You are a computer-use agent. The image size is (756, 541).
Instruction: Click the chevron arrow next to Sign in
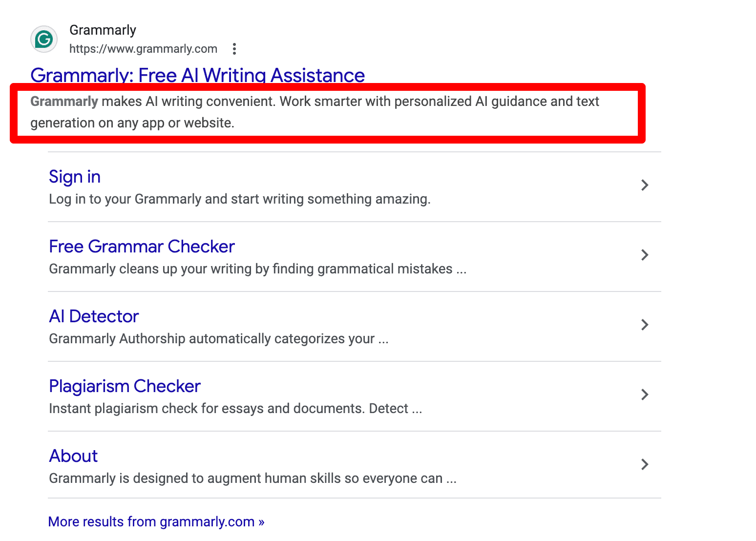(x=645, y=185)
